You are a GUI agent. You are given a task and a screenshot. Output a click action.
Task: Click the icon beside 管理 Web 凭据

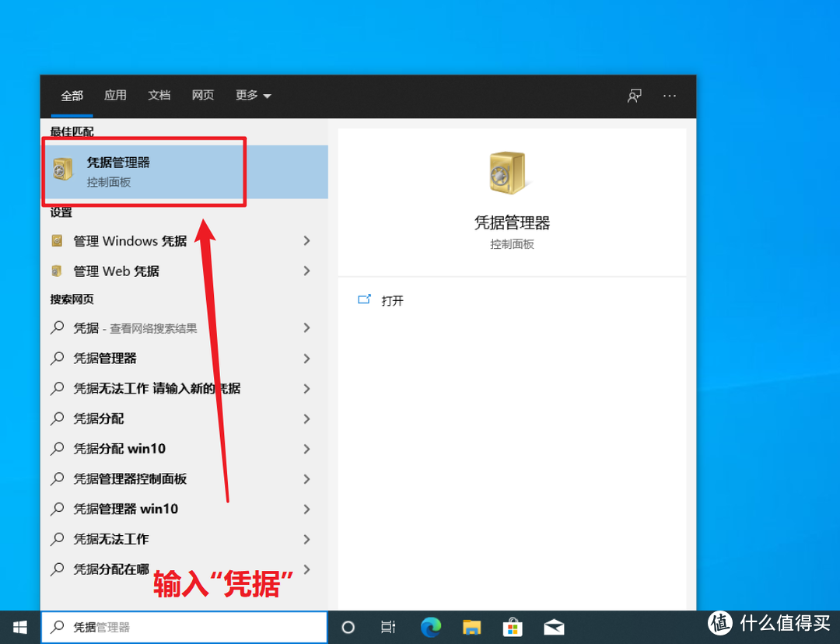click(56, 271)
